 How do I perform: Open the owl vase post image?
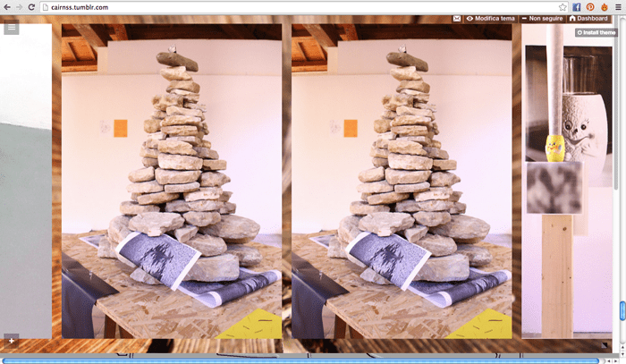click(567, 182)
